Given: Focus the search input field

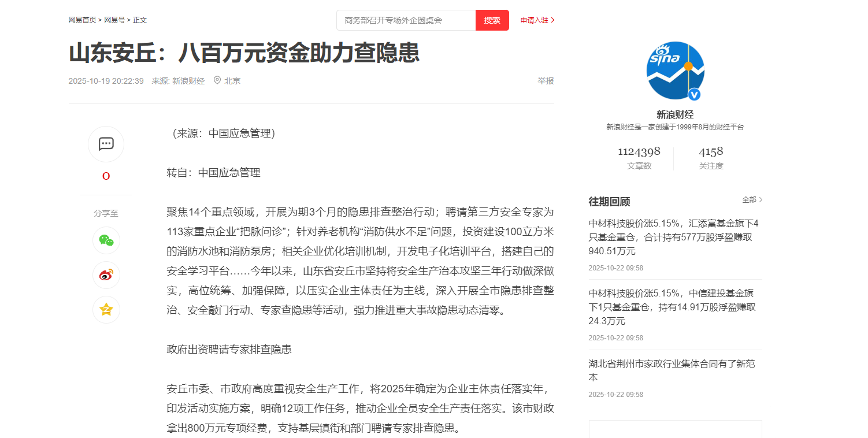Looking at the screenshot, I should click(x=406, y=20).
